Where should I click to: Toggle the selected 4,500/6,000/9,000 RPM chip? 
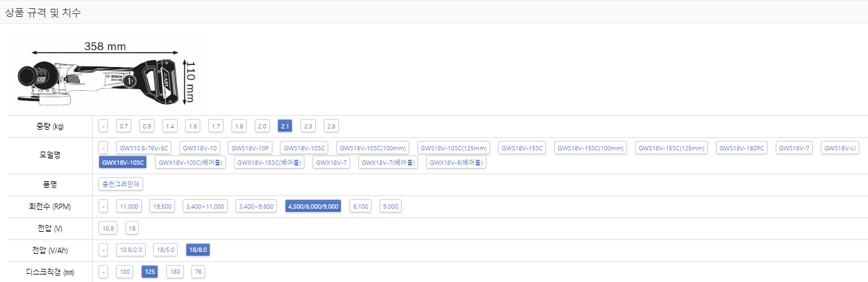point(313,206)
